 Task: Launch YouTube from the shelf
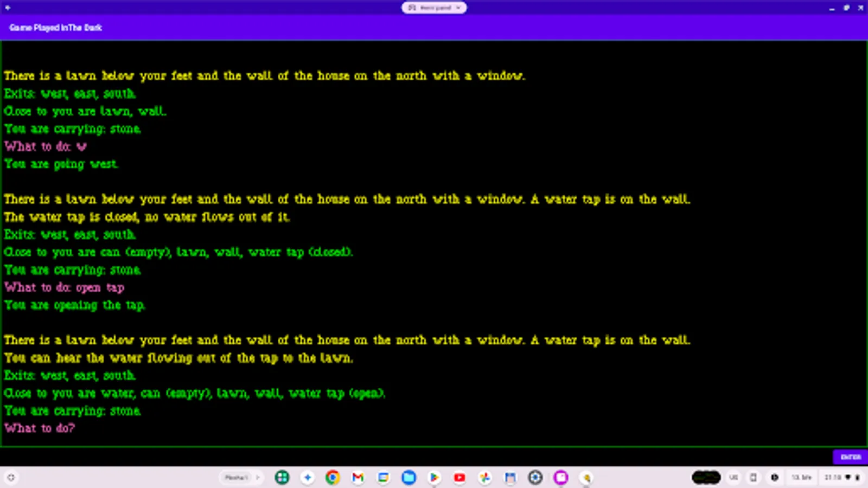[459, 478]
